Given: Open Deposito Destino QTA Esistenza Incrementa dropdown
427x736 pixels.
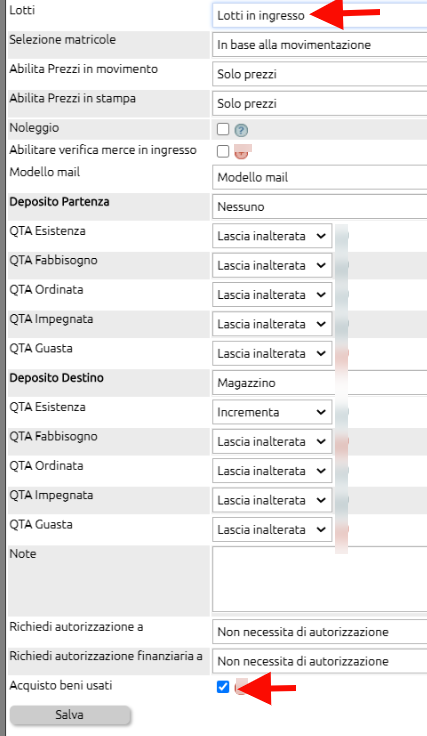Looking at the screenshot, I should tap(272, 413).
